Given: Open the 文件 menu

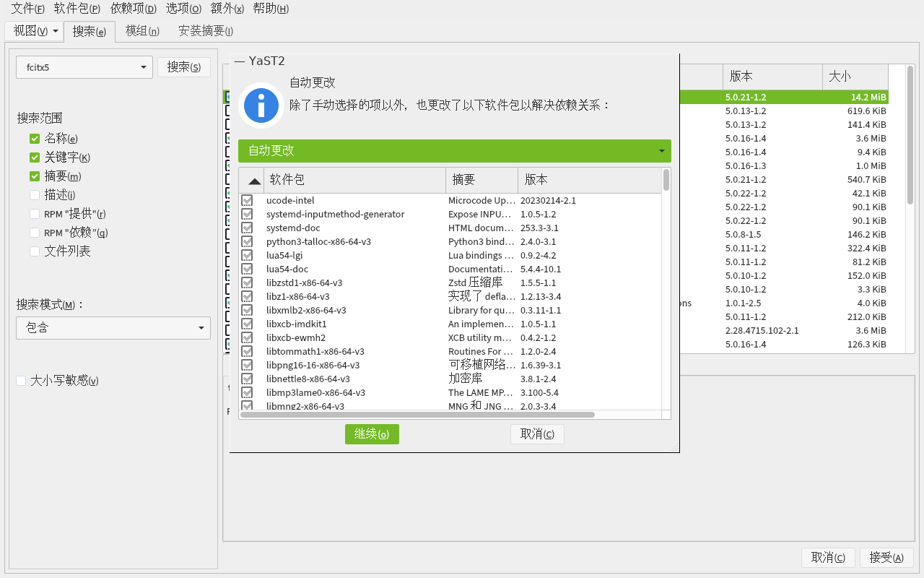Looking at the screenshot, I should [x=27, y=9].
